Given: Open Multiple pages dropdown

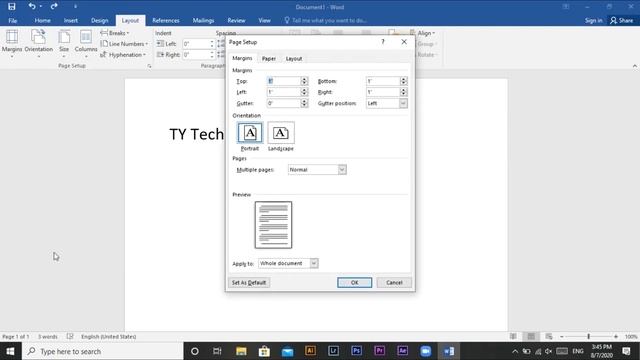Looking at the screenshot, I should click(x=317, y=169).
